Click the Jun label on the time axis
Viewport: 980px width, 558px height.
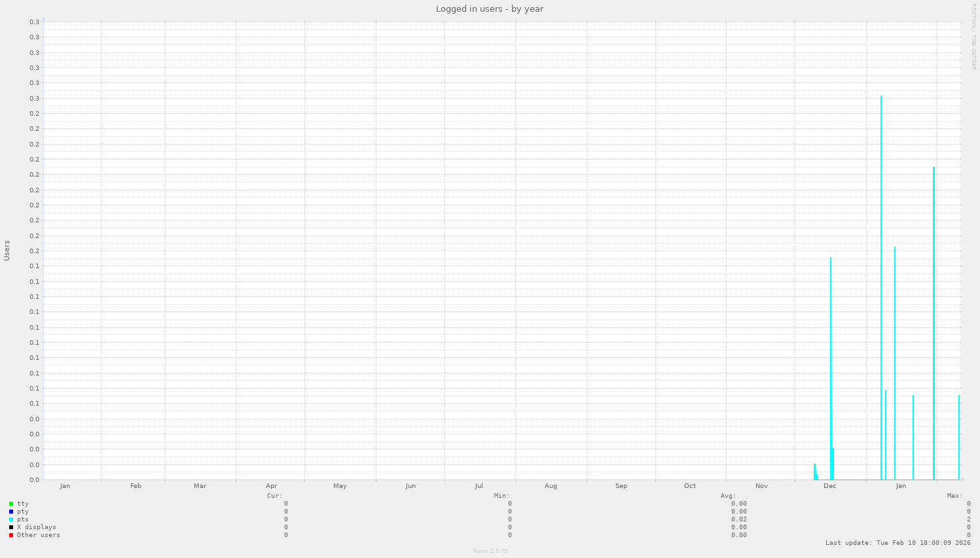(x=410, y=486)
